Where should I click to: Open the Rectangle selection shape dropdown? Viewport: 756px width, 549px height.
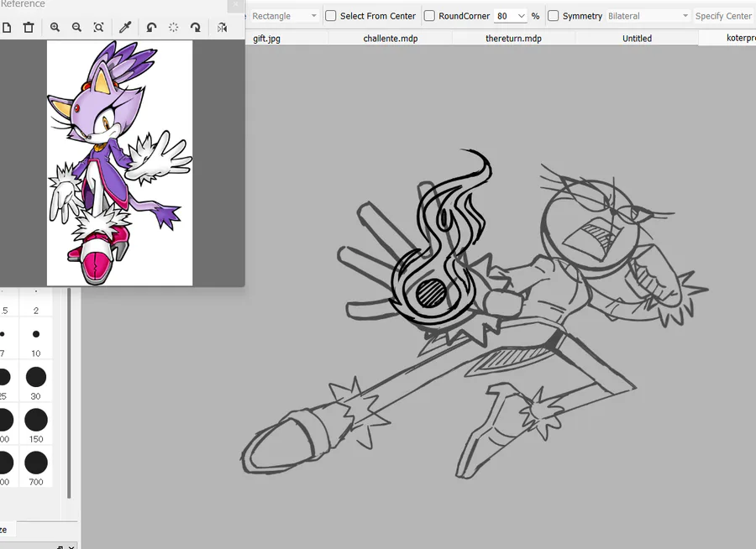click(x=284, y=16)
